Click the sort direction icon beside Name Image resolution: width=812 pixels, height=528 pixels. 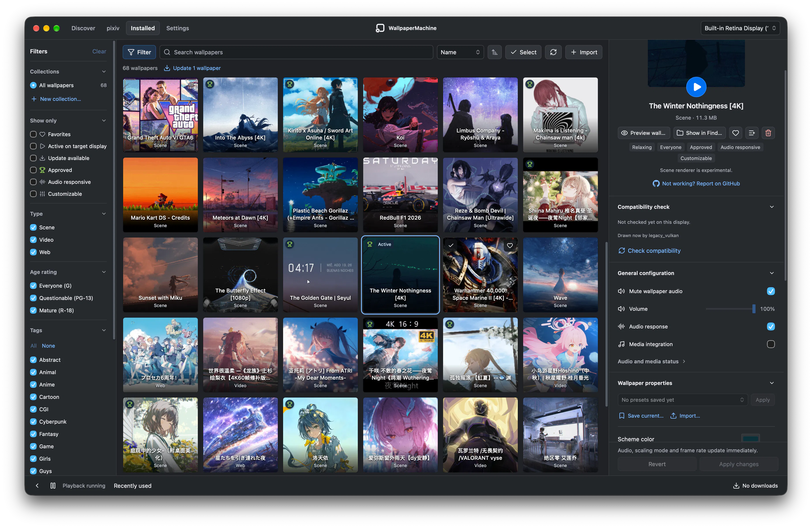click(x=494, y=52)
